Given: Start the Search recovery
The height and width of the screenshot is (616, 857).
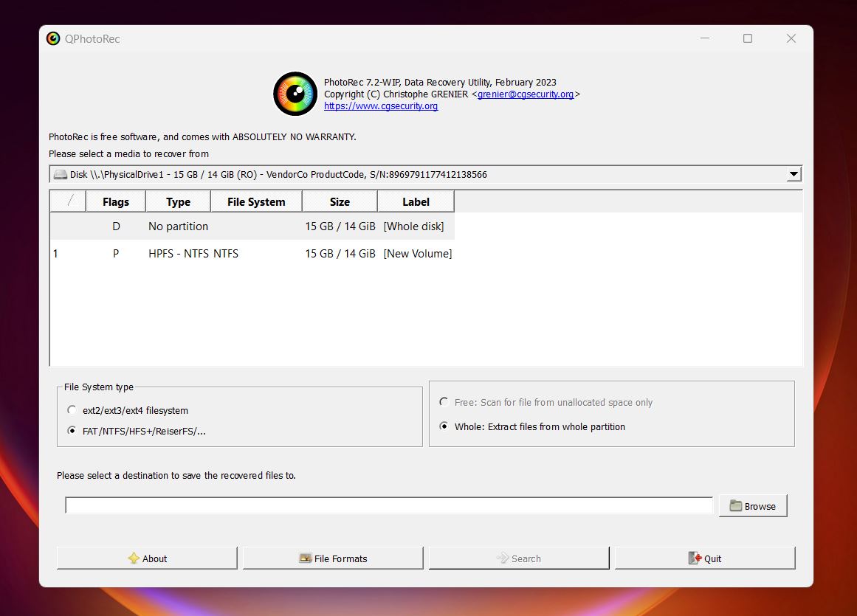Looking at the screenshot, I should point(519,558).
